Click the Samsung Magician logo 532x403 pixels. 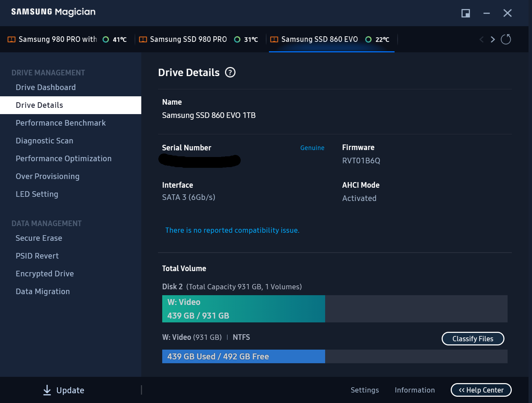click(x=53, y=12)
